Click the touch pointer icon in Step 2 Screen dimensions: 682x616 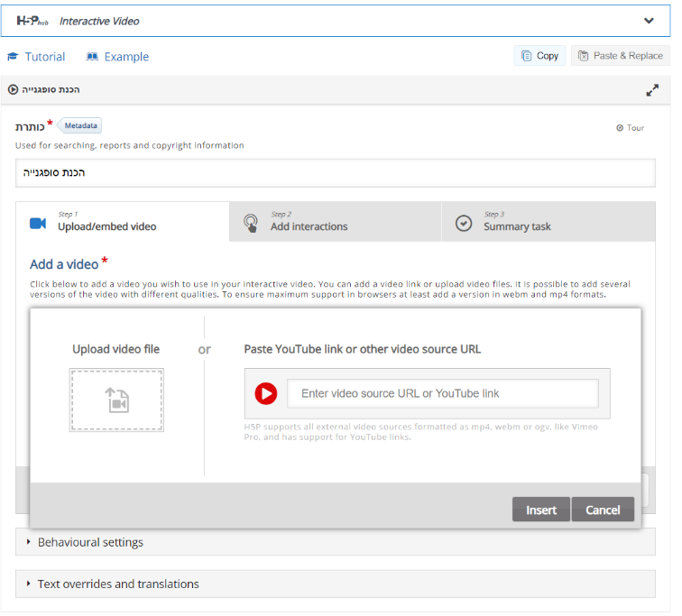[x=251, y=223]
